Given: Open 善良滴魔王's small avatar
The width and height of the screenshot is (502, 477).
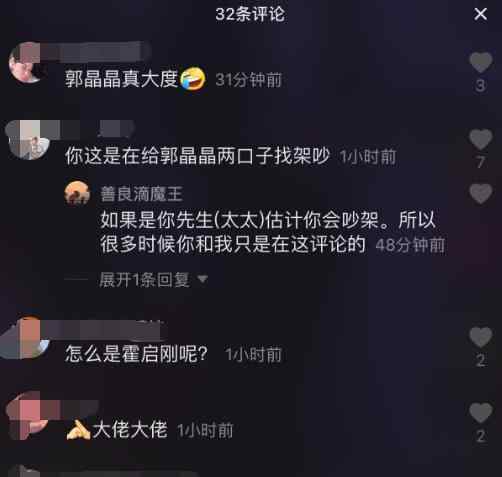Looking at the screenshot, I should coord(77,193).
